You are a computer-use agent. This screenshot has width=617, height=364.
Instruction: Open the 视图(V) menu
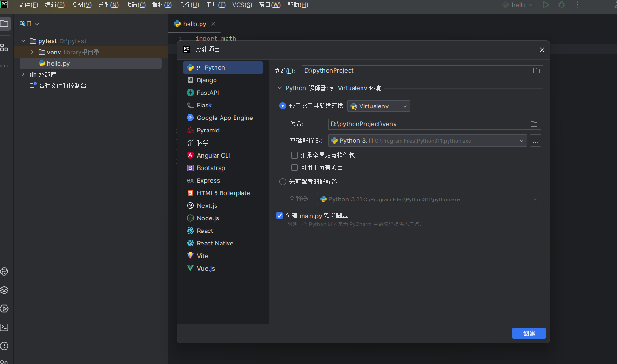(x=81, y=5)
